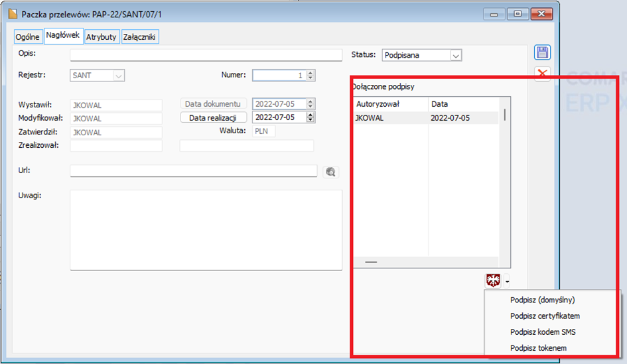Screen dimensions: 627x364
Task: Open the Atrybuty tab
Action: point(101,36)
